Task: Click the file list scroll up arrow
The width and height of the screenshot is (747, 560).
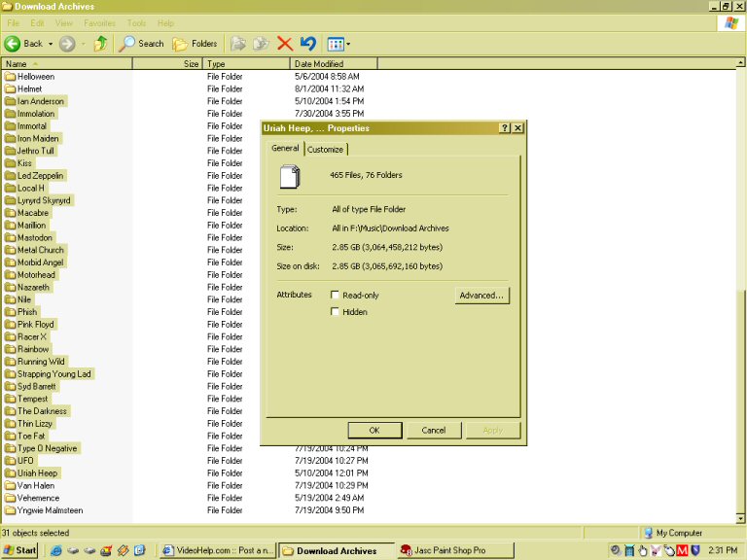Action: (x=740, y=63)
